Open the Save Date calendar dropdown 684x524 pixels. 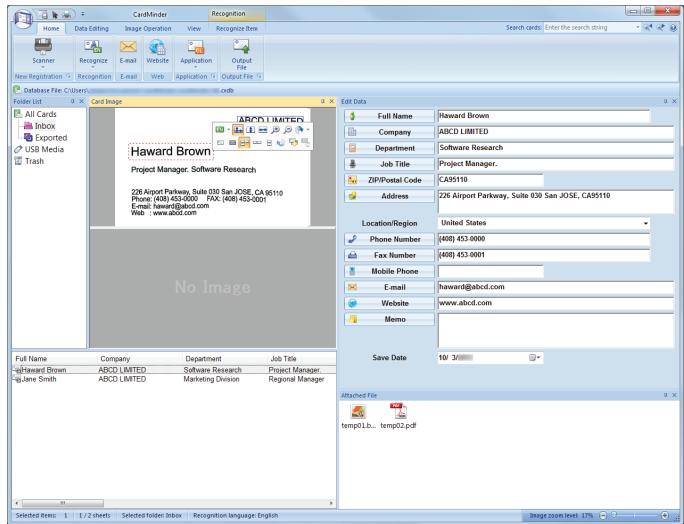(x=535, y=358)
